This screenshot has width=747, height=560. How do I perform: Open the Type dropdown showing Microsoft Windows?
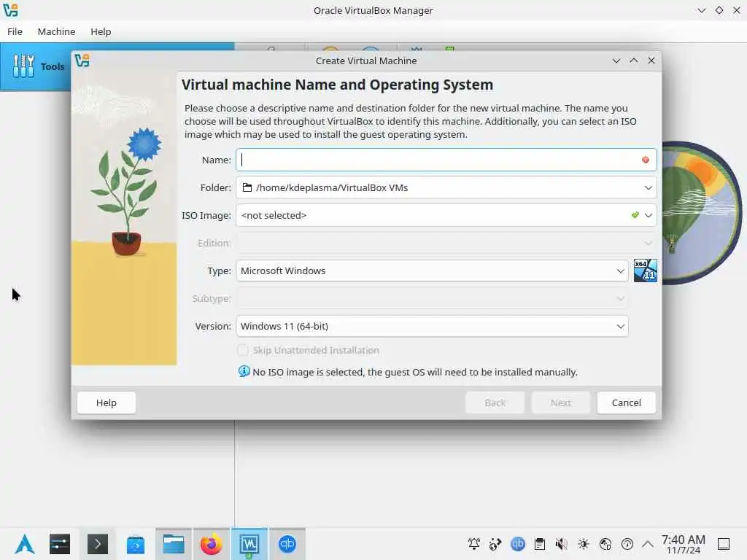click(432, 271)
